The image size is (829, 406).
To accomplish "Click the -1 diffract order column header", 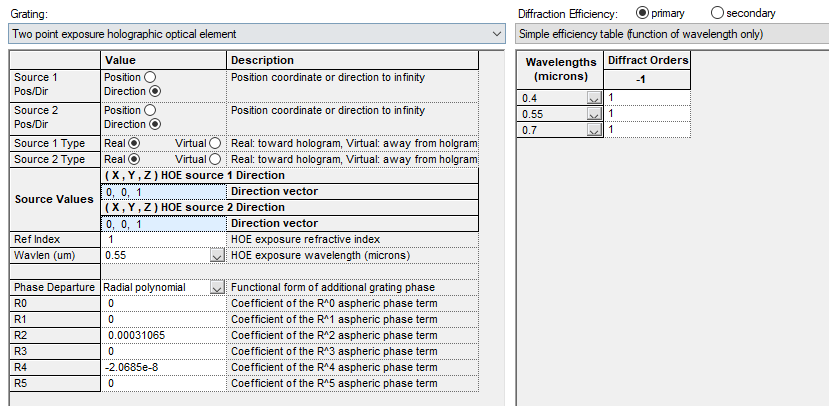I will coord(647,78).
